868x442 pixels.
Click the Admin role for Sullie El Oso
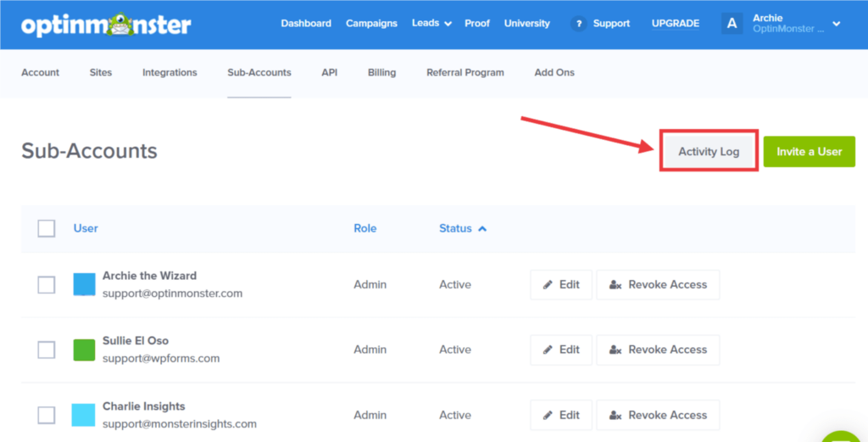coord(370,350)
